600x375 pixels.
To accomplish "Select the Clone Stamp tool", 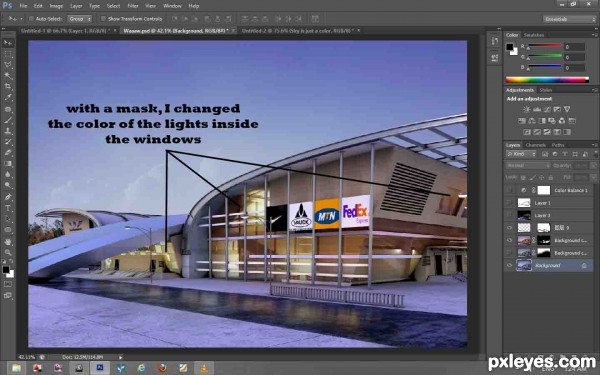I will click(x=8, y=130).
